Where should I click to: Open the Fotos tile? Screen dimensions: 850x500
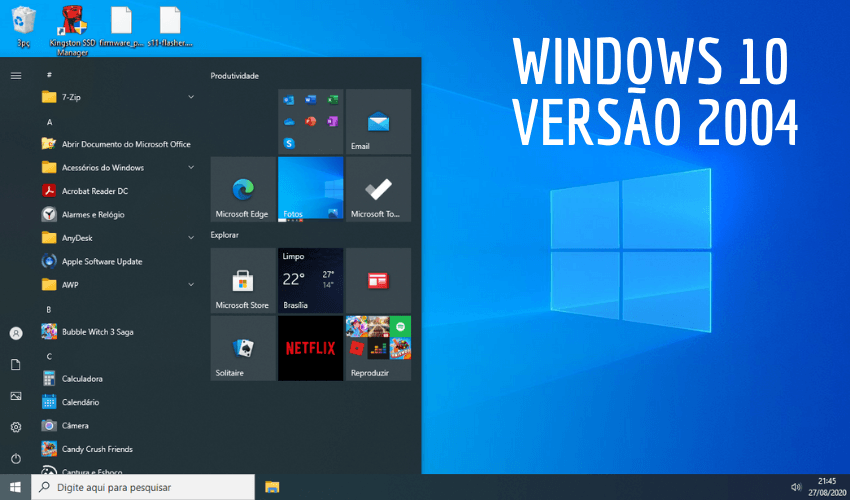coord(311,189)
